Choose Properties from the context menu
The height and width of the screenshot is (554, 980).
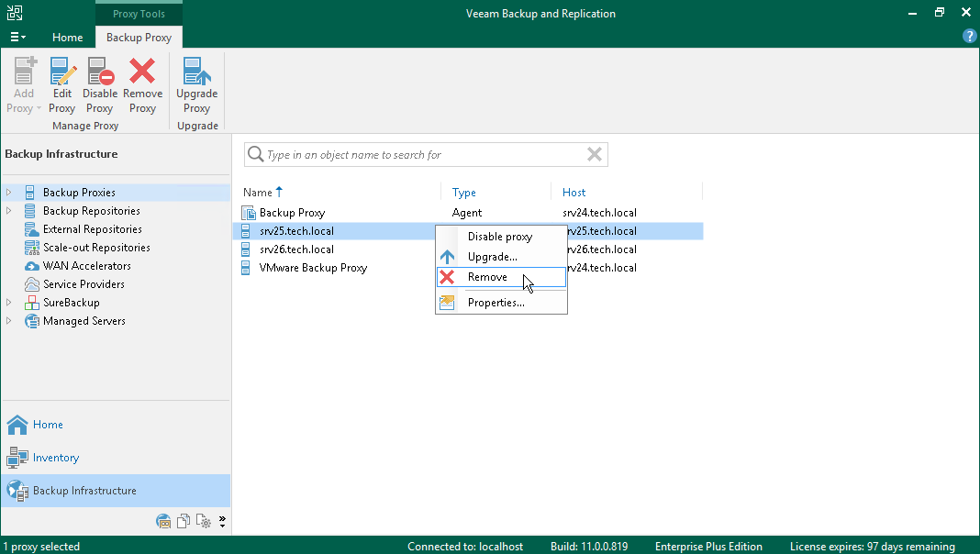[x=496, y=303]
